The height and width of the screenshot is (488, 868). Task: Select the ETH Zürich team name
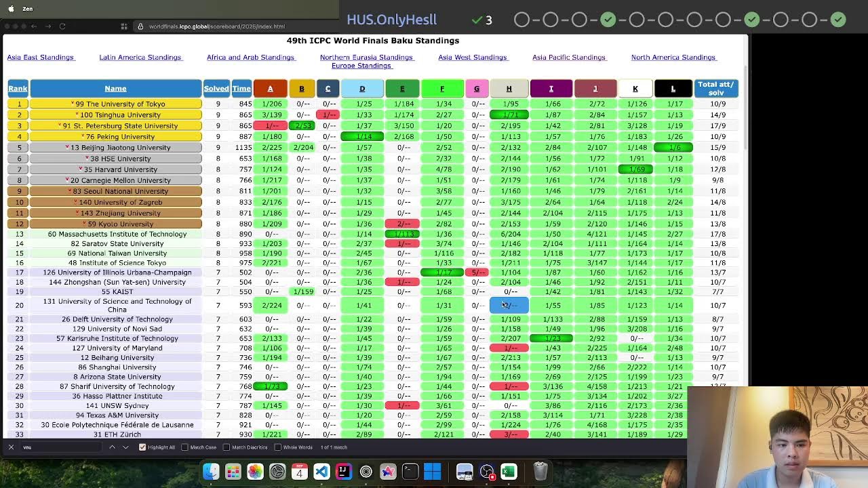(117, 434)
